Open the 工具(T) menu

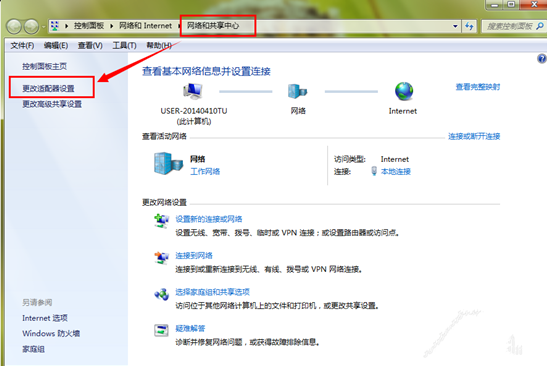click(124, 45)
